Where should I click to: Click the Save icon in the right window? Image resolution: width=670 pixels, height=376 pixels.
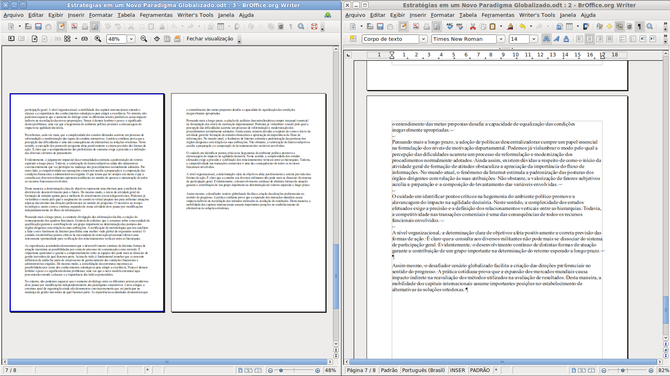click(380, 26)
